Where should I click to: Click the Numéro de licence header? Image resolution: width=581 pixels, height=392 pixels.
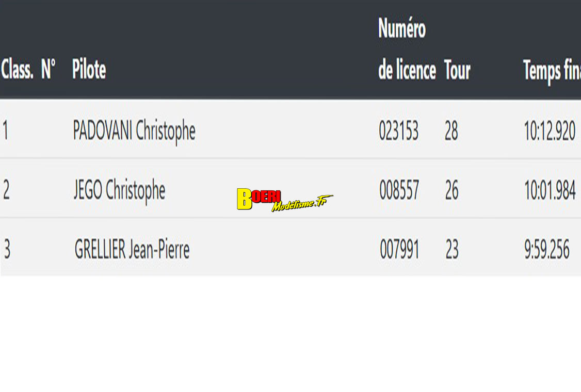tap(407, 50)
